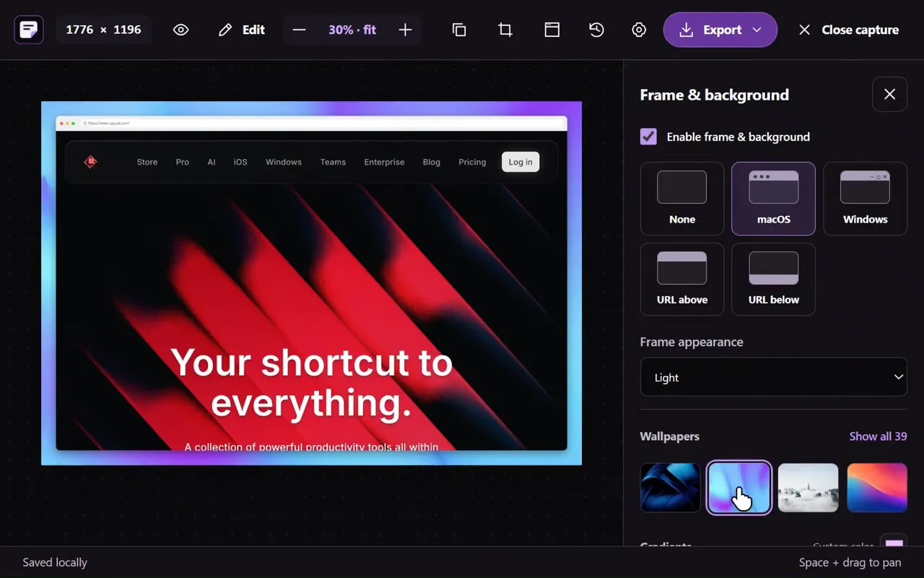Click Teams in captured page navigation
Viewport: 924px width, 578px height.
[x=333, y=162]
